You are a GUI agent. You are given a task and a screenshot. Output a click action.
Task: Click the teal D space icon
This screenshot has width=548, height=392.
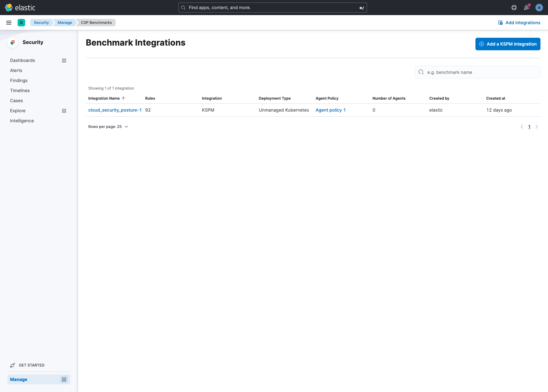tap(21, 22)
